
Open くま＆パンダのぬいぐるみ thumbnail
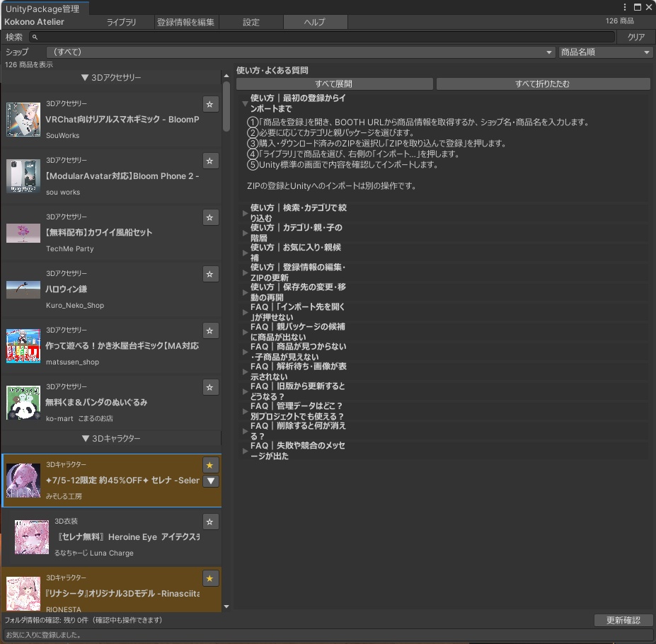click(23, 403)
